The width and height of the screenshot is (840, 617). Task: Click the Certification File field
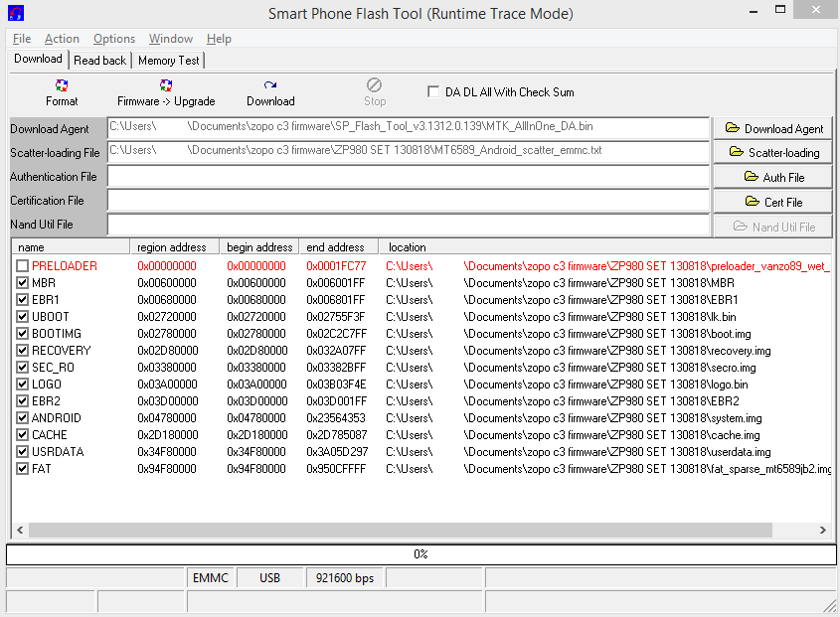(x=409, y=201)
